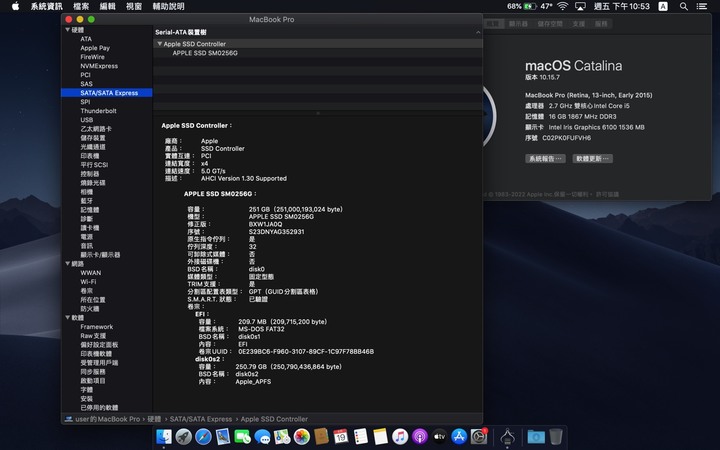Open the 視窗 menu
The height and width of the screenshot is (450, 720).
[x=134, y=6]
